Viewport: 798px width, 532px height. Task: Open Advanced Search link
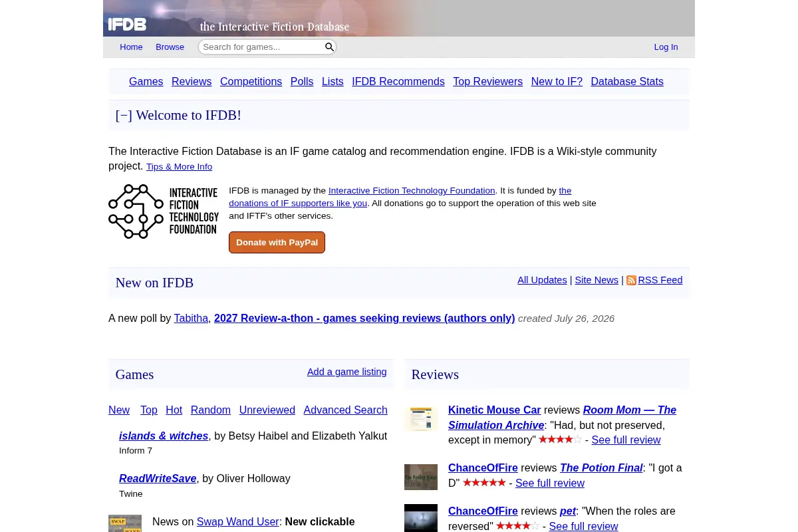tap(345, 410)
